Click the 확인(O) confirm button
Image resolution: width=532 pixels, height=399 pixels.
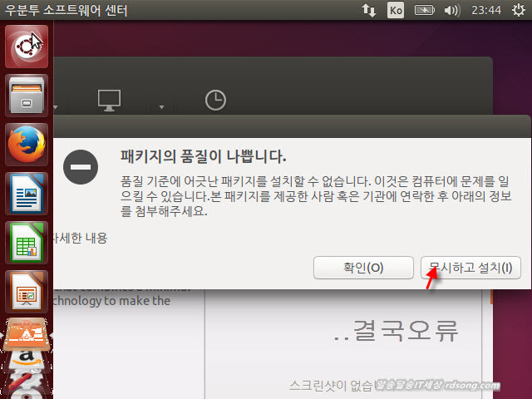pos(363,268)
